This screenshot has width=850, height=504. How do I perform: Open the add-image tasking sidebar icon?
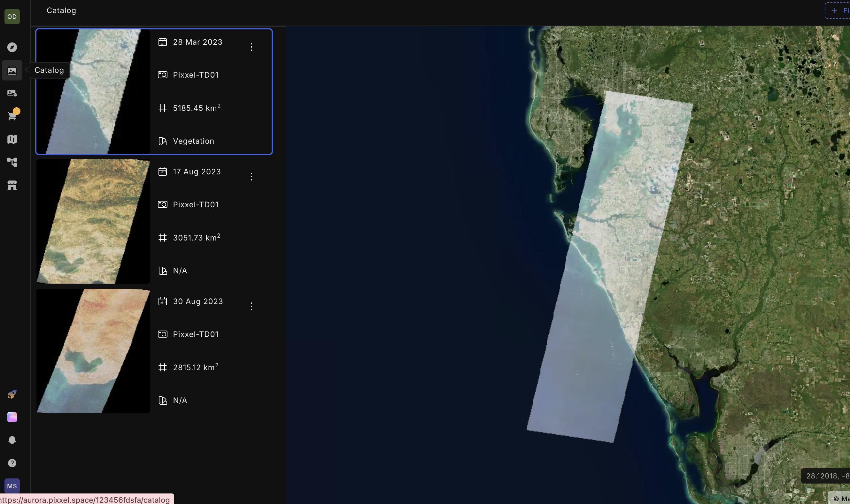(x=12, y=93)
